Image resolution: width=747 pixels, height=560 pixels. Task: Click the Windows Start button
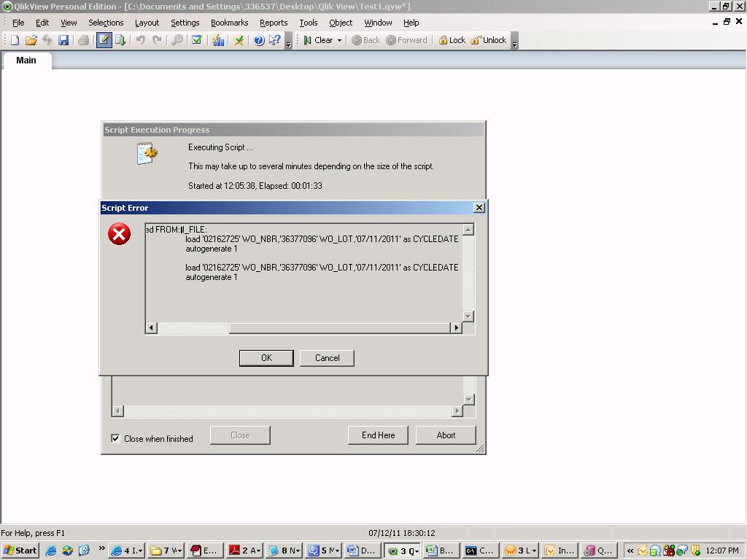click(x=20, y=551)
